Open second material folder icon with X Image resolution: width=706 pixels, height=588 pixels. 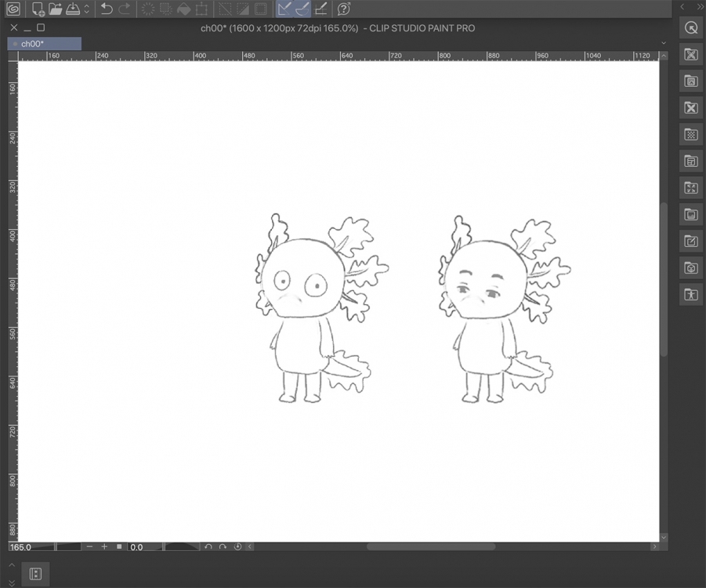pos(690,107)
